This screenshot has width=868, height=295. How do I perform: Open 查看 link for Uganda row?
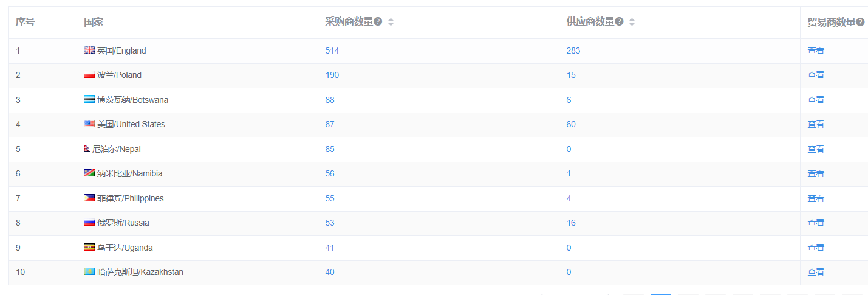(816, 248)
